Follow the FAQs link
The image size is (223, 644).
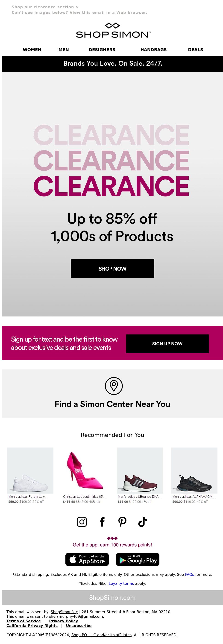(190, 574)
